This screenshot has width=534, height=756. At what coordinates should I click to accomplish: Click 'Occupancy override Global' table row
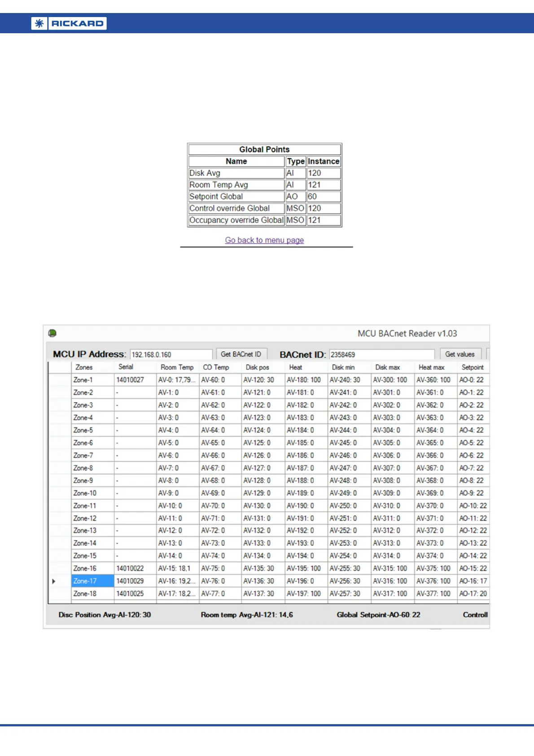265,220
